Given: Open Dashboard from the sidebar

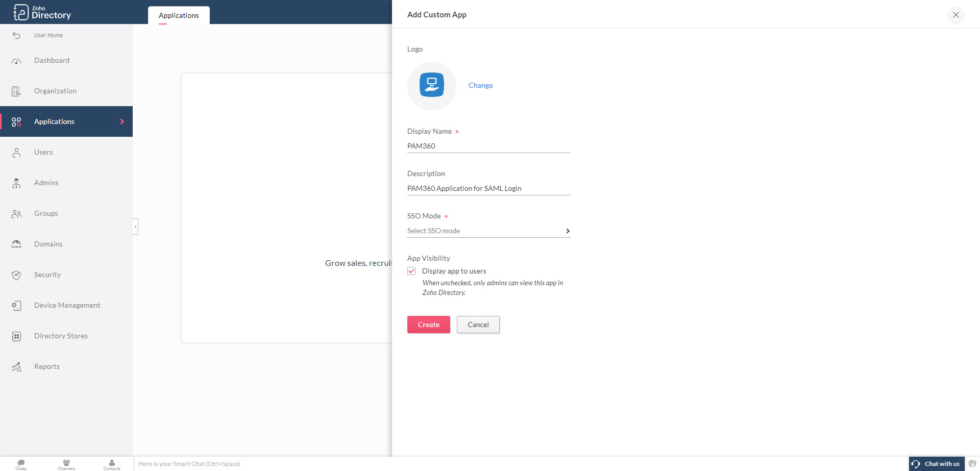Looking at the screenshot, I should (x=66, y=60).
